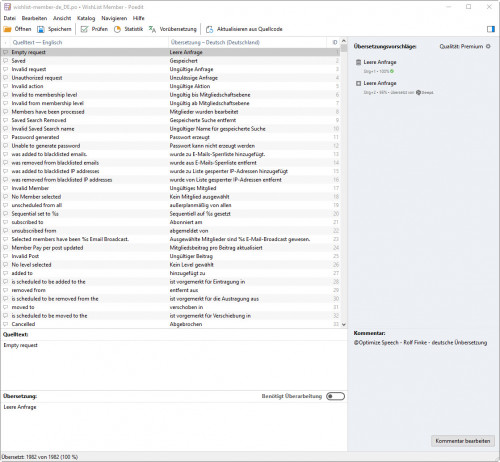
Task: Toggle the sidebar panel icon at top right
Action: tap(491, 29)
